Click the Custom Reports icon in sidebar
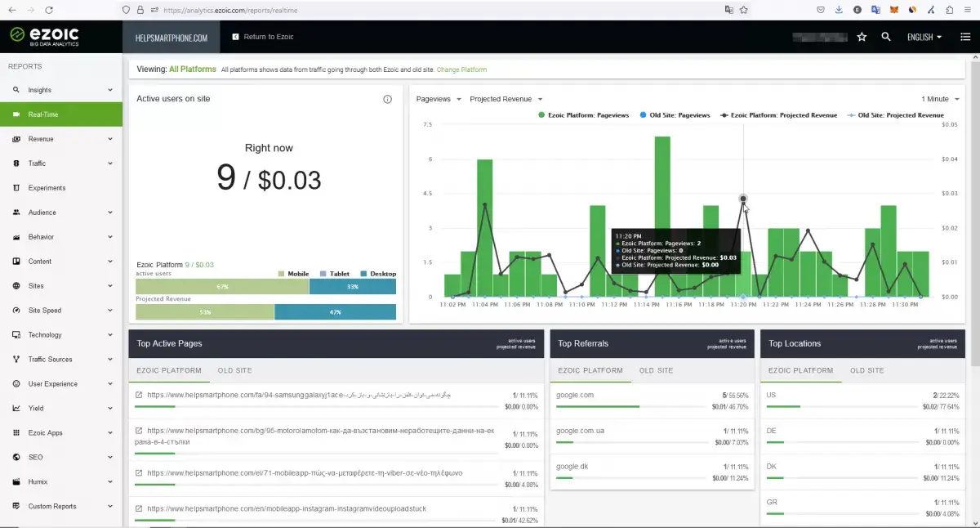Screen dimensions: 980x528 16,507
